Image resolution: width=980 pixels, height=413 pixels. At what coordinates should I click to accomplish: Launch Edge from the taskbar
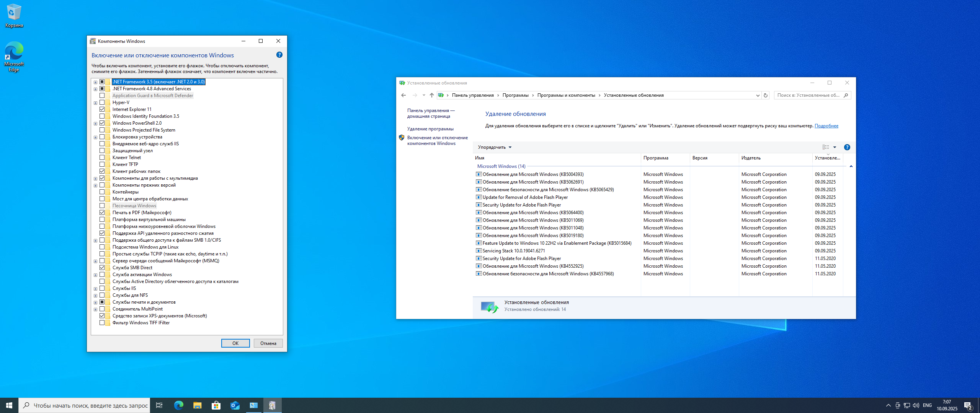pos(179,405)
